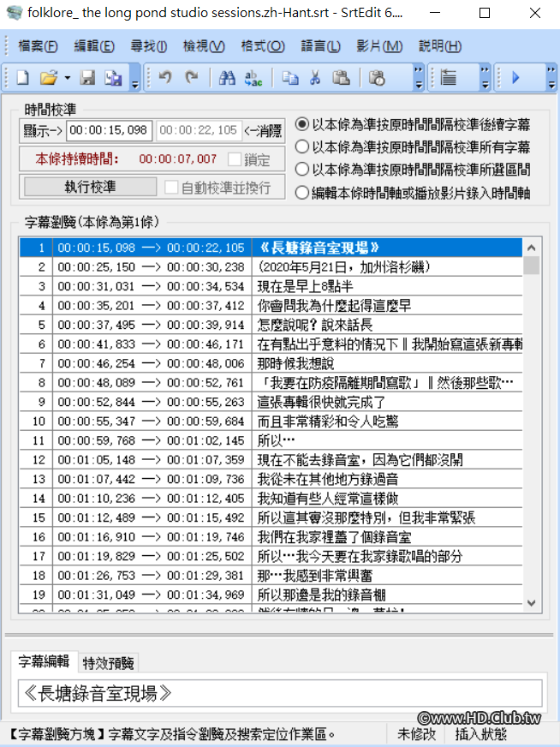This screenshot has height=747, width=560.
Task: Click the <-消隱 button
Action: coord(263,130)
